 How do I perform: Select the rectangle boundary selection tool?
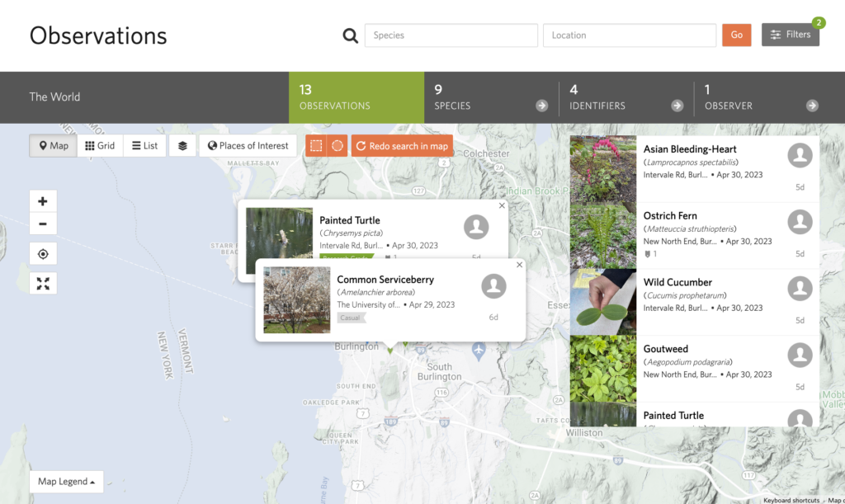(x=316, y=146)
